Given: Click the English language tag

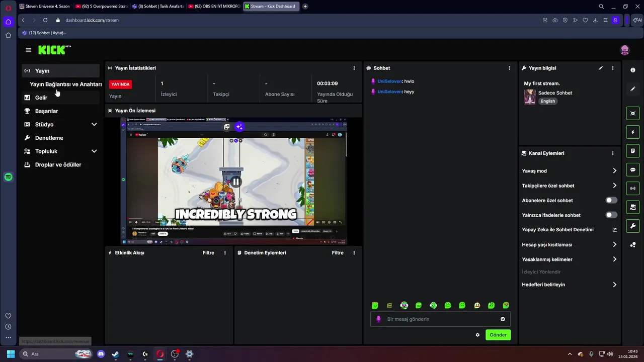Looking at the screenshot, I should tap(548, 101).
